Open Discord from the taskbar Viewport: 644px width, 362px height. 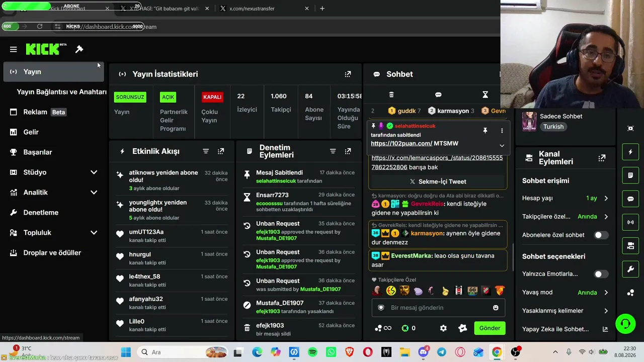[x=423, y=352]
